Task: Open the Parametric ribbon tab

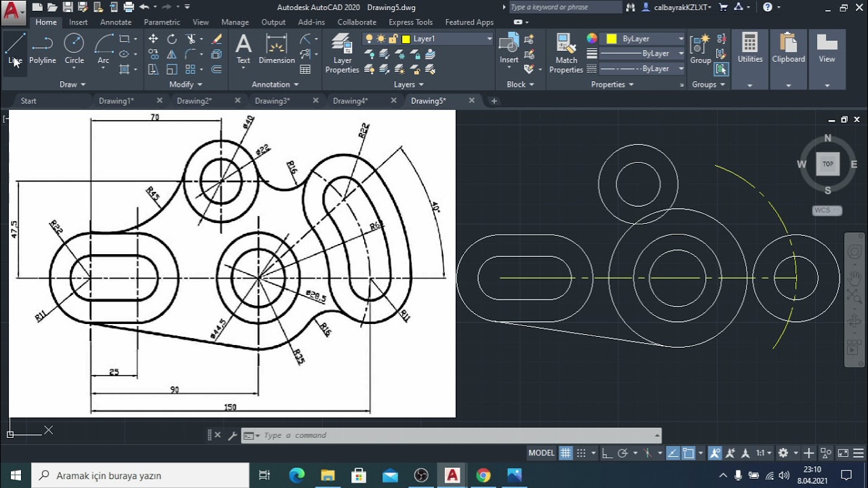Action: tap(162, 22)
